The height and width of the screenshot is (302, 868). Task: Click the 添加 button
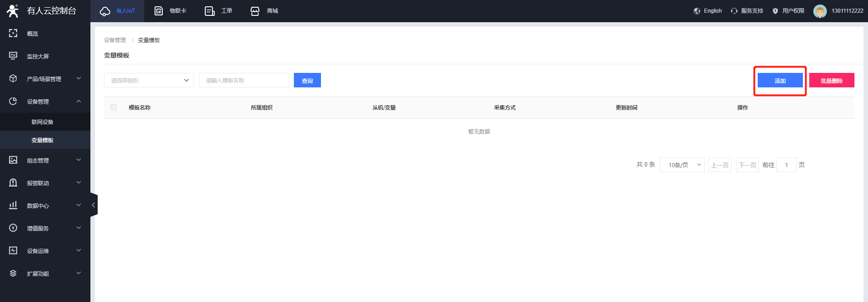coord(780,80)
